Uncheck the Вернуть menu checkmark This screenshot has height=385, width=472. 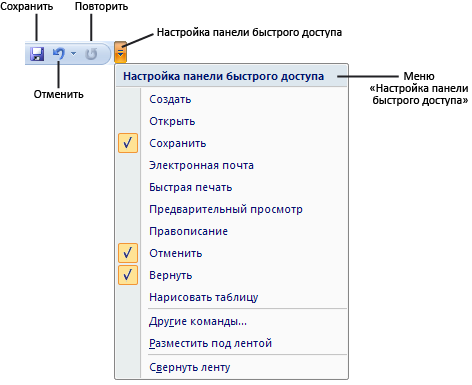click(x=128, y=275)
